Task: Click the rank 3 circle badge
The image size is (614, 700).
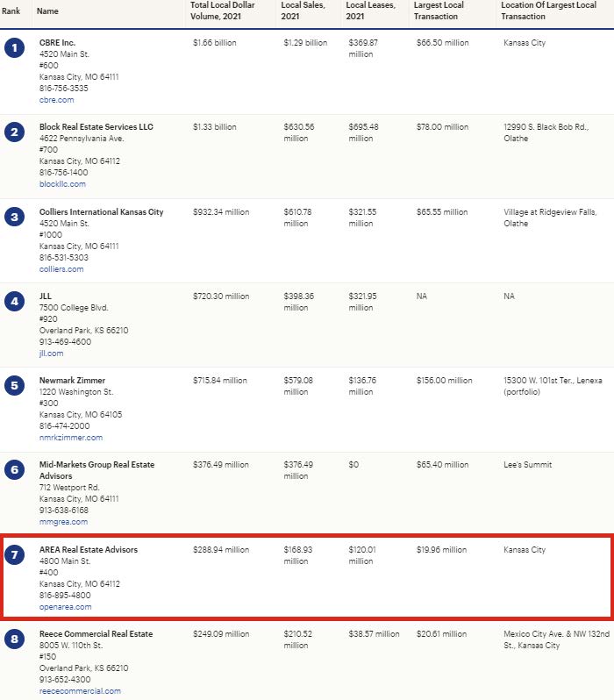Action: click(14, 217)
